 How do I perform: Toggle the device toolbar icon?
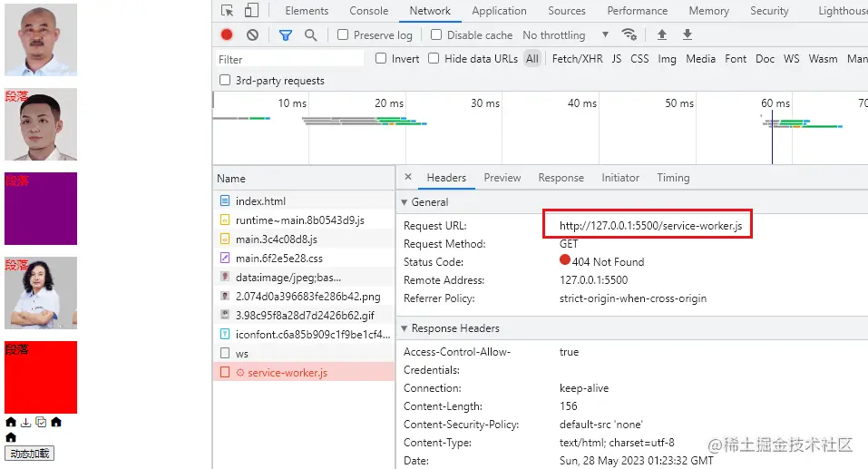coord(252,11)
